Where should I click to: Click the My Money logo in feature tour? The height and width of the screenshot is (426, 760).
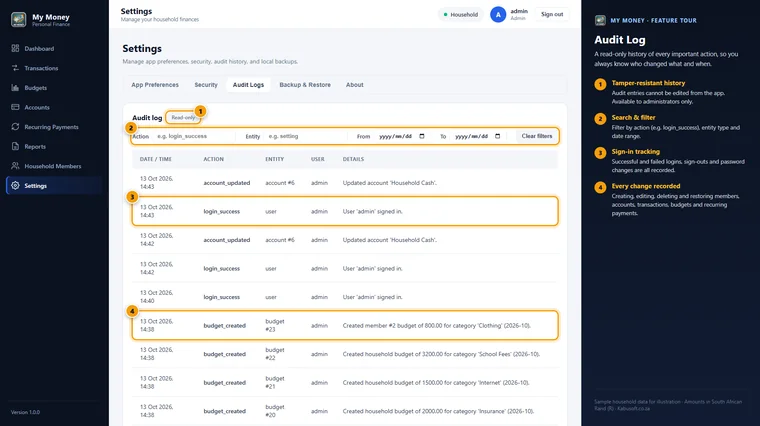pos(600,20)
